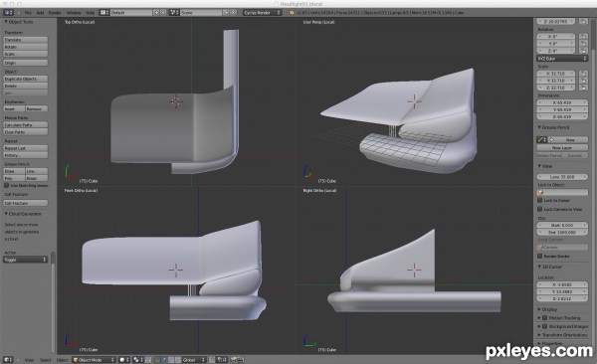Lock the Scale X value icon
Screen dimensions: 597x364
click(x=583, y=74)
